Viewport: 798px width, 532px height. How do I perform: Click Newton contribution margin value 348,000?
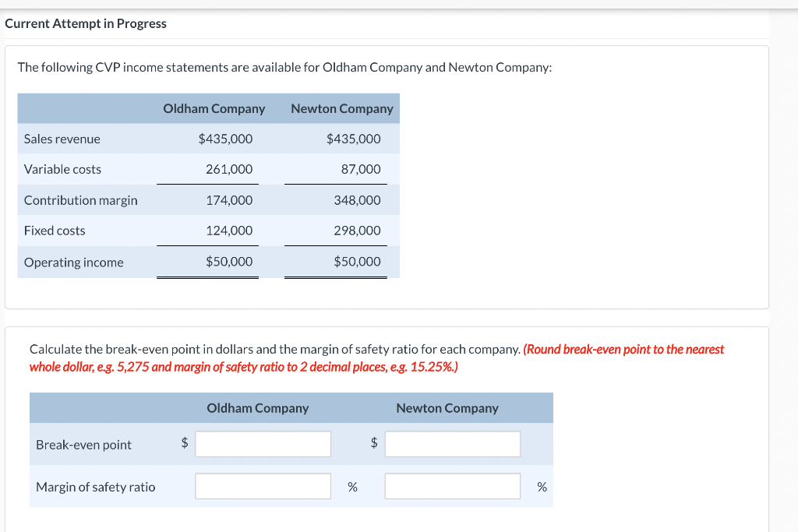[x=357, y=200]
